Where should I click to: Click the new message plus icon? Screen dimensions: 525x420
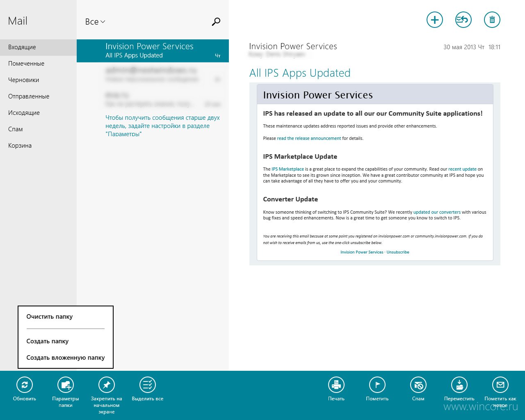pos(435,20)
